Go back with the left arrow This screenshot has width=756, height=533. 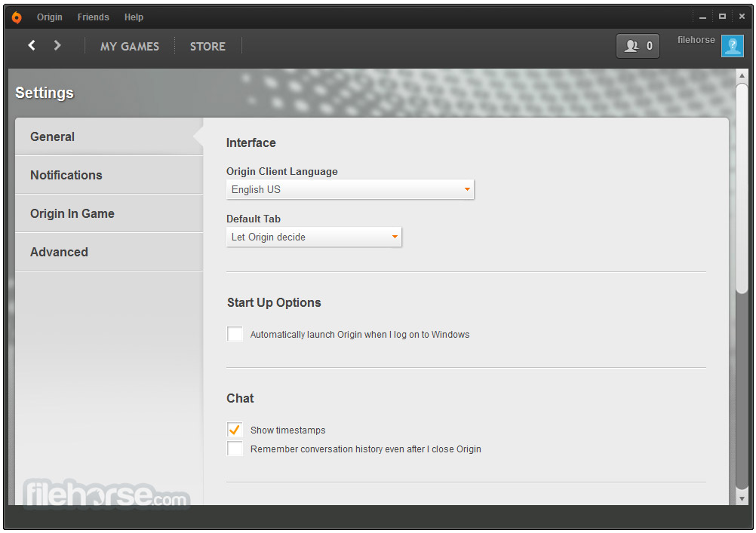(32, 45)
